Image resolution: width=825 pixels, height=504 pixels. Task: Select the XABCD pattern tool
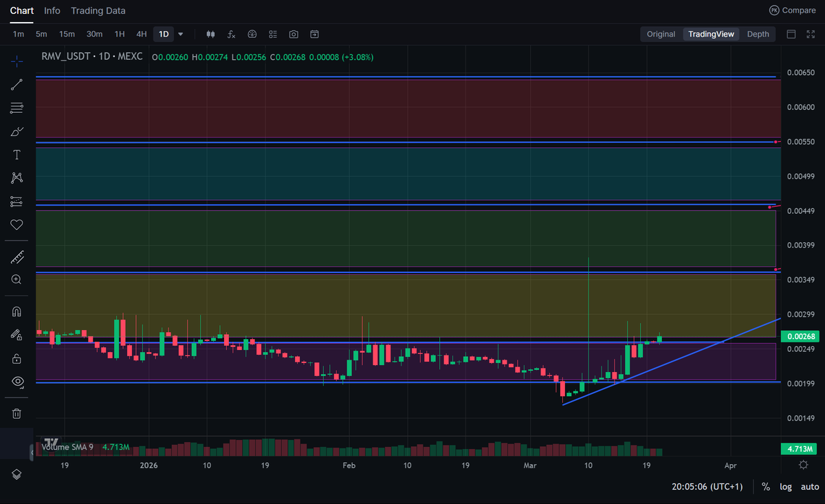pyautogui.click(x=16, y=177)
